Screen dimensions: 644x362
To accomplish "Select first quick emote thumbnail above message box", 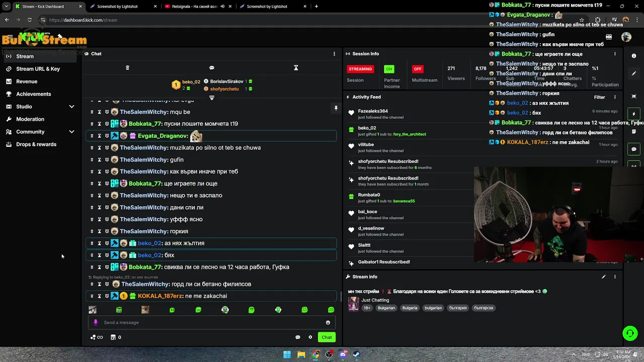I will 93,310.
